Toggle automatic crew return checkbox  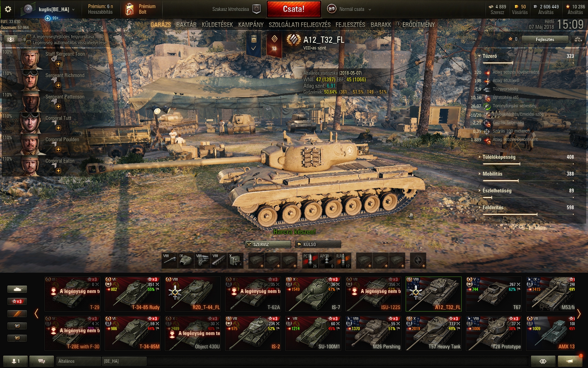tap(29, 42)
